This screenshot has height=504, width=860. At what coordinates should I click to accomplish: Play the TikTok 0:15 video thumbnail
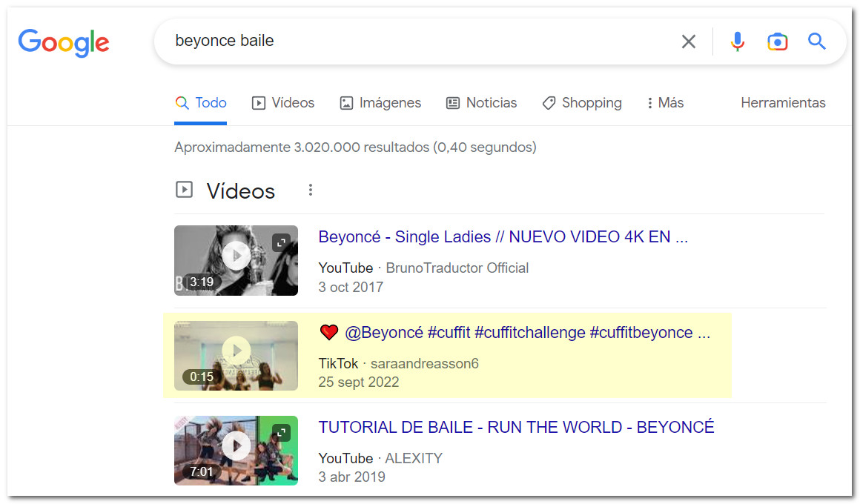[236, 351]
